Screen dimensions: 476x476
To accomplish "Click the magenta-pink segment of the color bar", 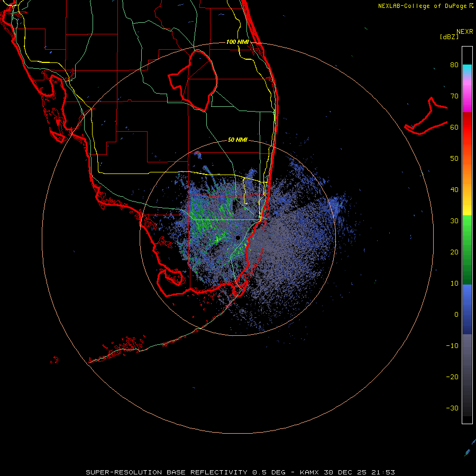I will click(467, 94).
